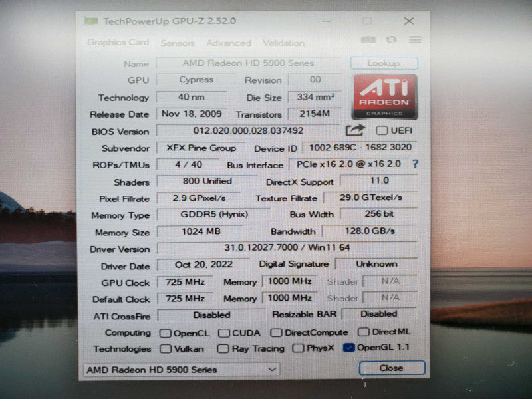Toggle the PhysX checkbox
This screenshot has width=532, height=399.
click(298, 348)
